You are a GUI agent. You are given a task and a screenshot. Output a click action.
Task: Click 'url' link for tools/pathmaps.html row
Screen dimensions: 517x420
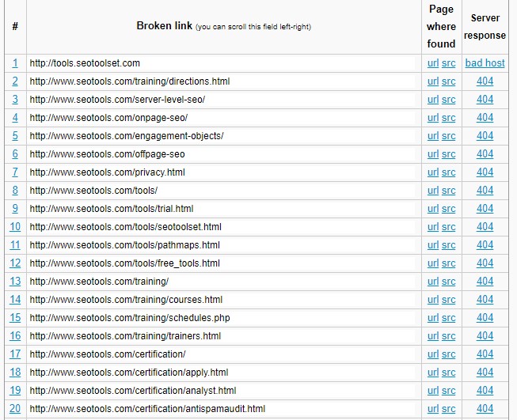pos(432,245)
